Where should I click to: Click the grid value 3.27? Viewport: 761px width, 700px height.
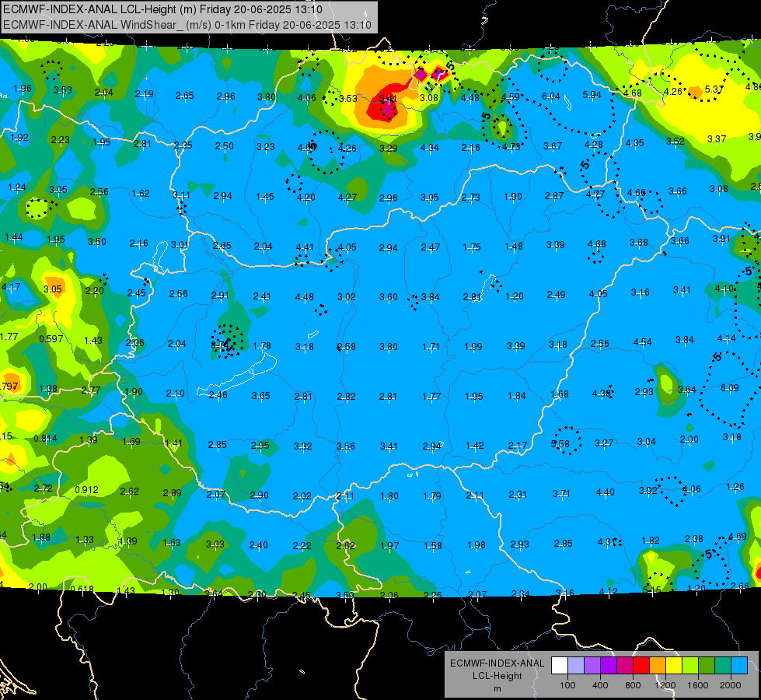click(604, 443)
